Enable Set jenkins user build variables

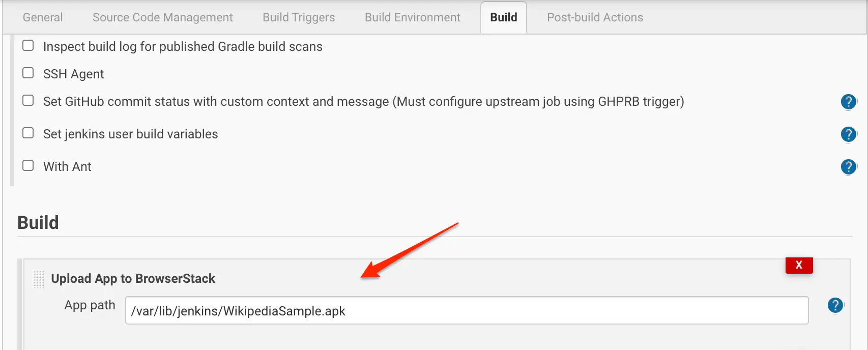coord(28,133)
